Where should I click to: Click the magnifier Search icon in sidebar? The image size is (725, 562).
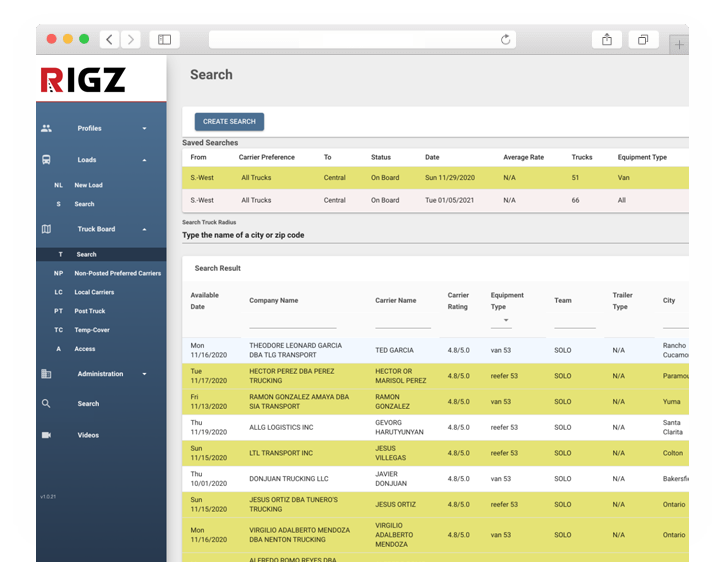click(x=46, y=404)
